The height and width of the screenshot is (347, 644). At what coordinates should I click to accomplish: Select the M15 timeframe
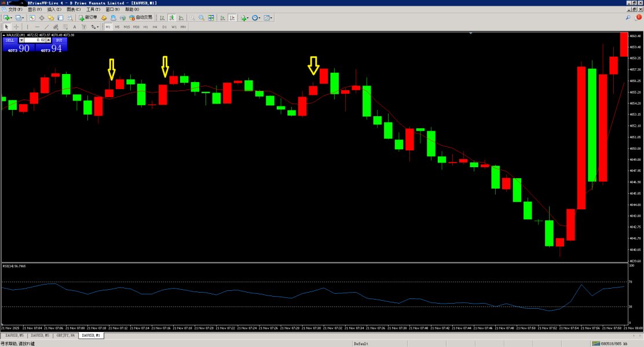(126, 27)
